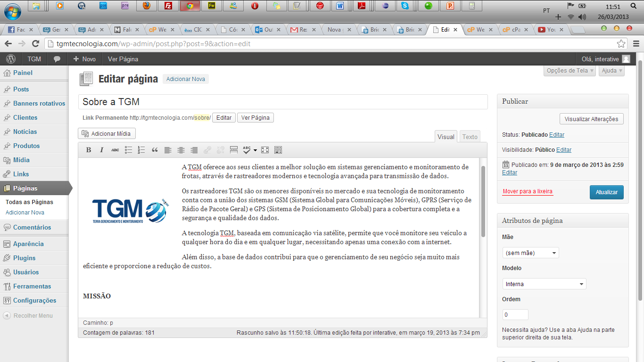644x362 pixels.
Task: Open the TGM site menu
Action: [x=34, y=59]
